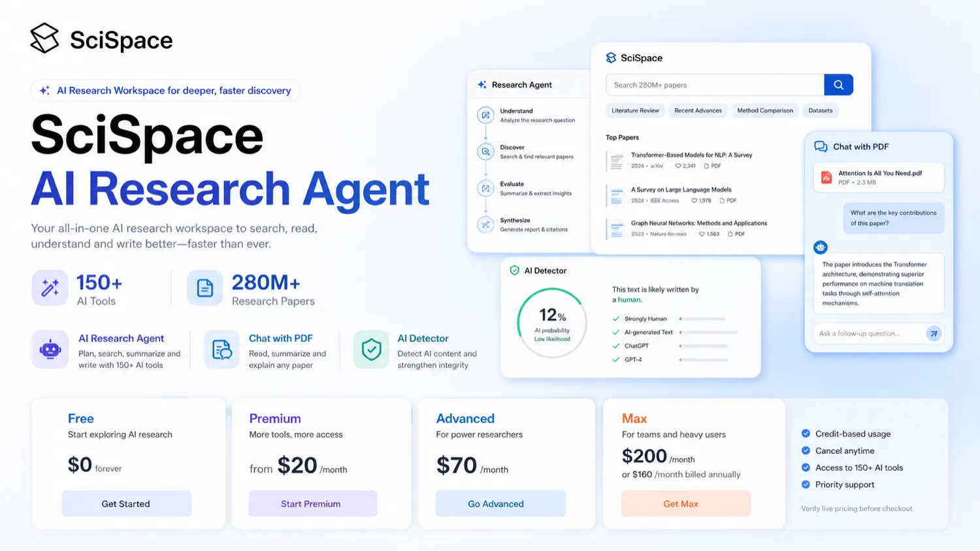Click the Get Max button
The width and height of the screenshot is (980, 551).
[685, 504]
